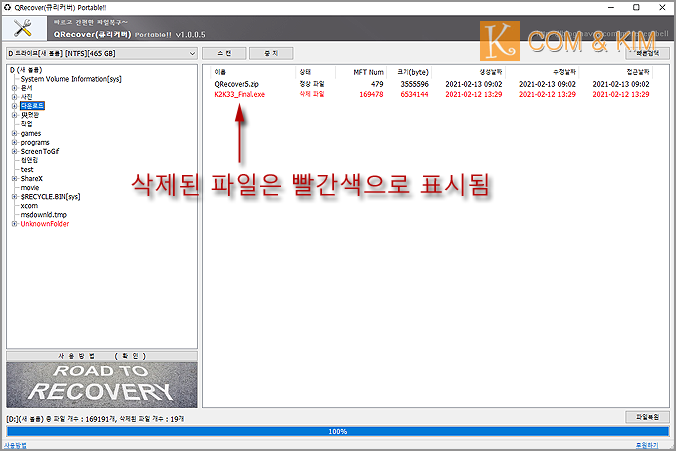Select System Volume Information[sys] folder
This screenshot has height=451, width=676.
(x=71, y=79)
